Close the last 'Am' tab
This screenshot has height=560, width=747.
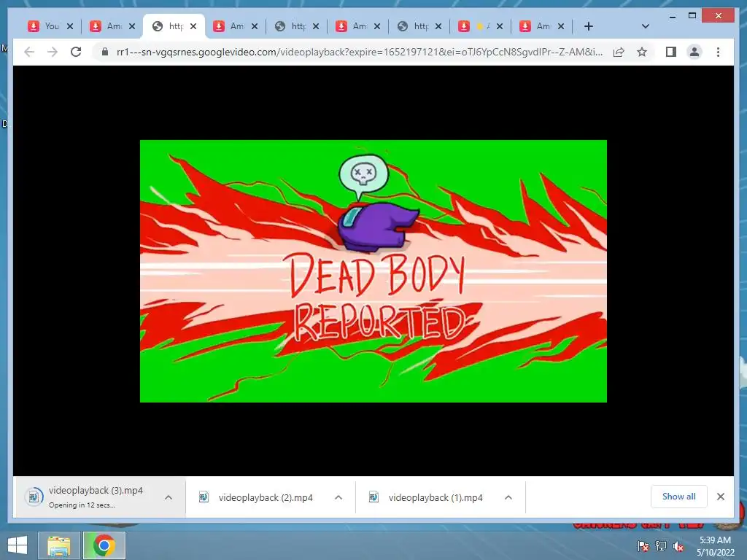point(561,26)
